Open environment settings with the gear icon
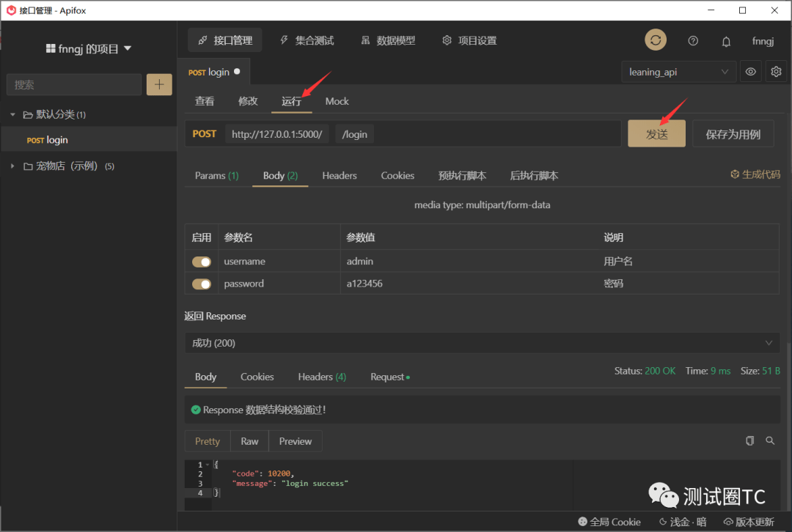The height and width of the screenshot is (532, 792). 775,71
